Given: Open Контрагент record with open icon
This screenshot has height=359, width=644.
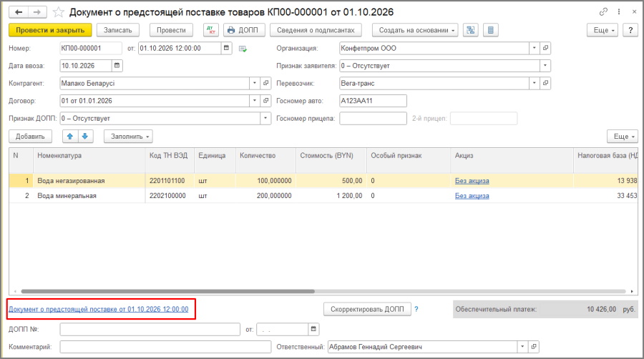Looking at the screenshot, I should tap(265, 83).
